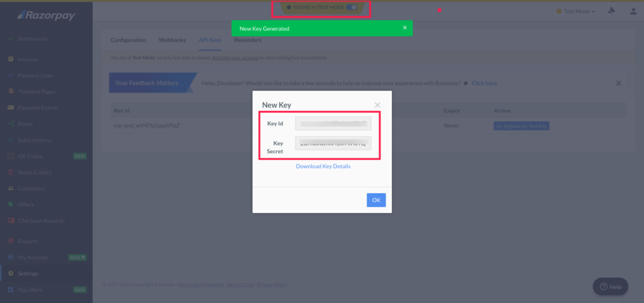Viewport: 644px width, 303px height.
Task: Open the Reminders tab
Action: [x=248, y=40]
